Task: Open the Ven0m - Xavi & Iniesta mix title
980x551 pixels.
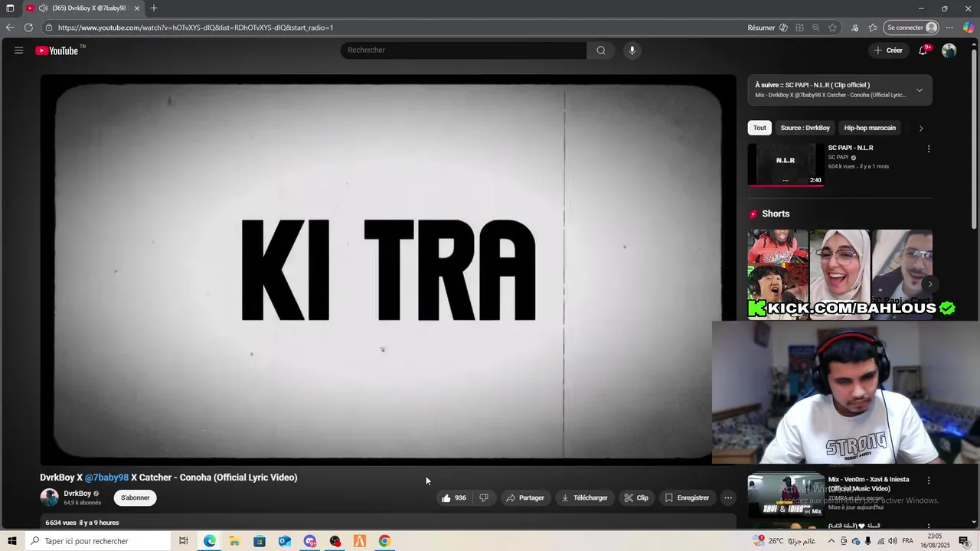Action: (868, 484)
